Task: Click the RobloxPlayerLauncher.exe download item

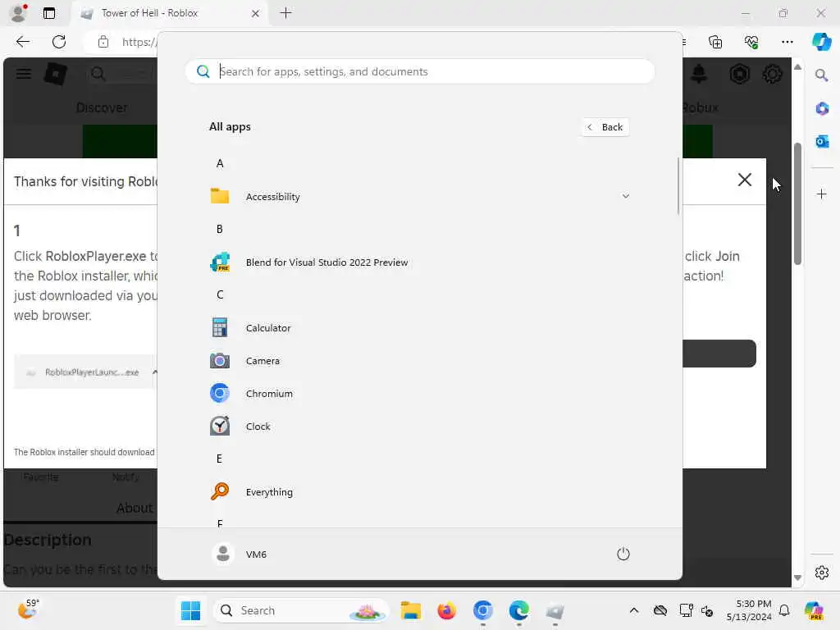Action: [85, 372]
